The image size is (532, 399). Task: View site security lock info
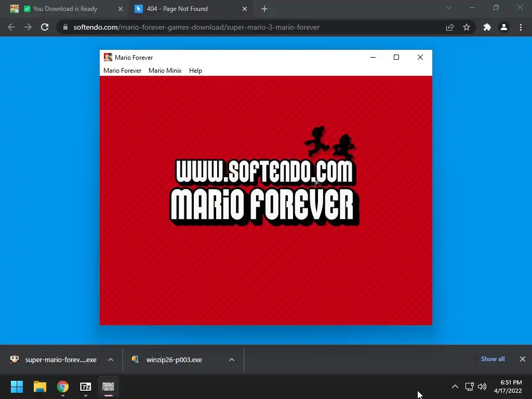[x=65, y=27]
